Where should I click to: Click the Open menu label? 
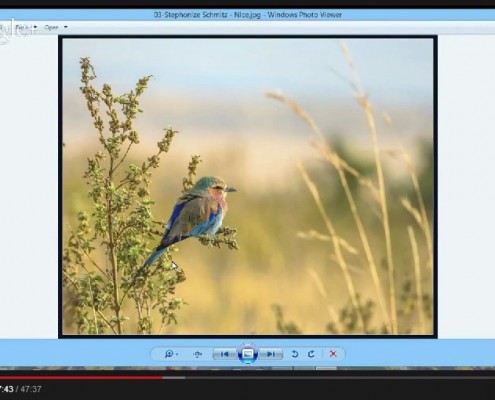coord(51,27)
